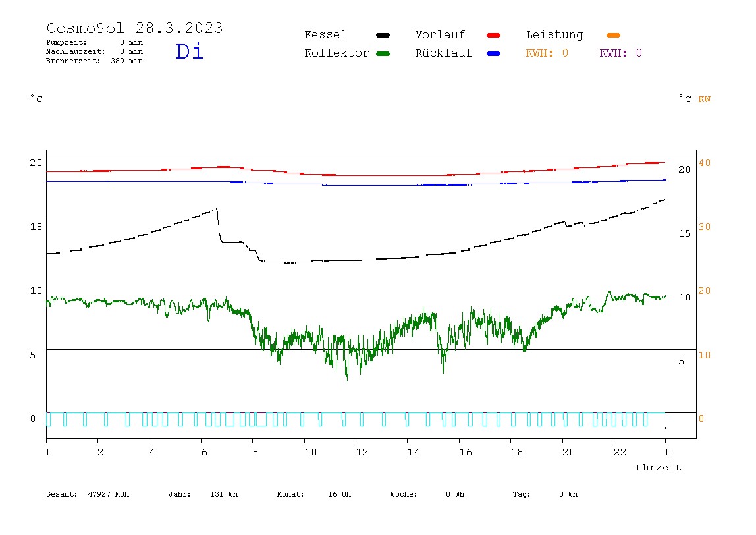Click hour '8' on the Uhrzeit axis
The image size is (756, 535).
[x=256, y=452]
